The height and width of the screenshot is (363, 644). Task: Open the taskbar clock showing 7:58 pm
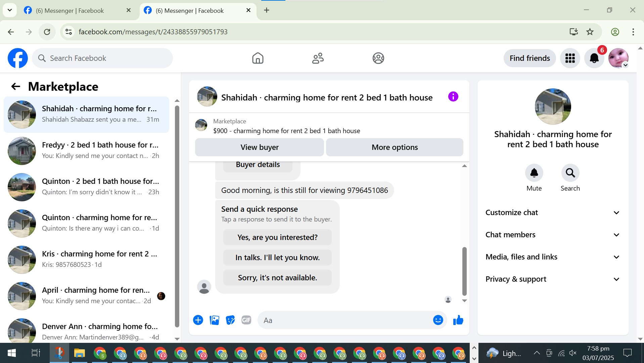click(x=598, y=353)
